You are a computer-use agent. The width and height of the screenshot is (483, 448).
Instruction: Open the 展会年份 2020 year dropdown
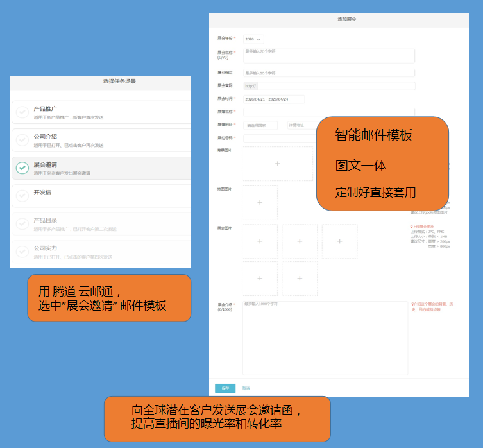click(x=253, y=39)
